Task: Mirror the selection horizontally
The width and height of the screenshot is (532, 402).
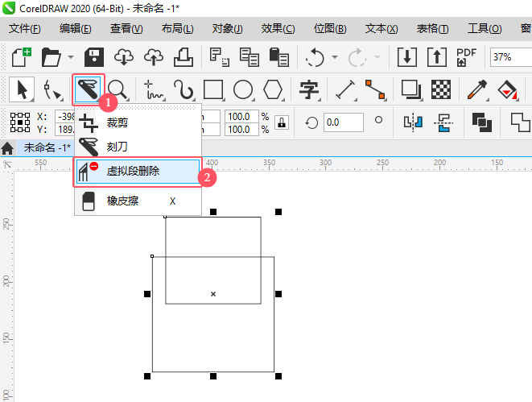Action: click(413, 122)
